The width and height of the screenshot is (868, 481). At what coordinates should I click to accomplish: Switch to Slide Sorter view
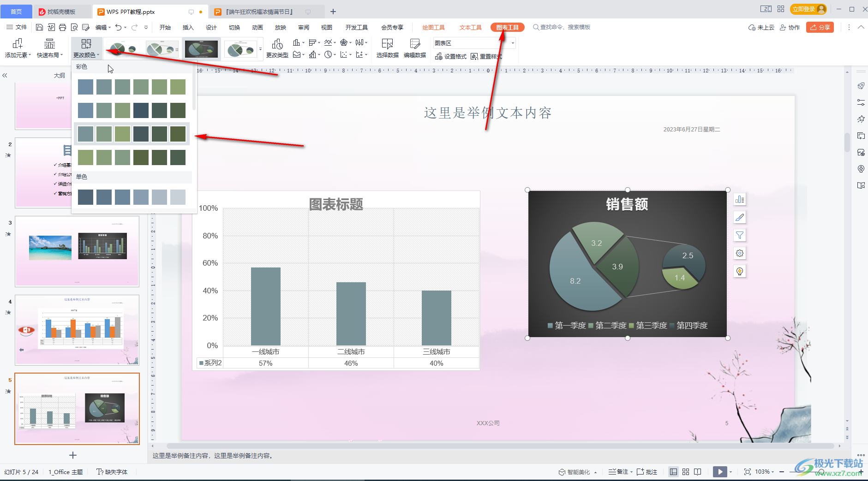(x=686, y=472)
